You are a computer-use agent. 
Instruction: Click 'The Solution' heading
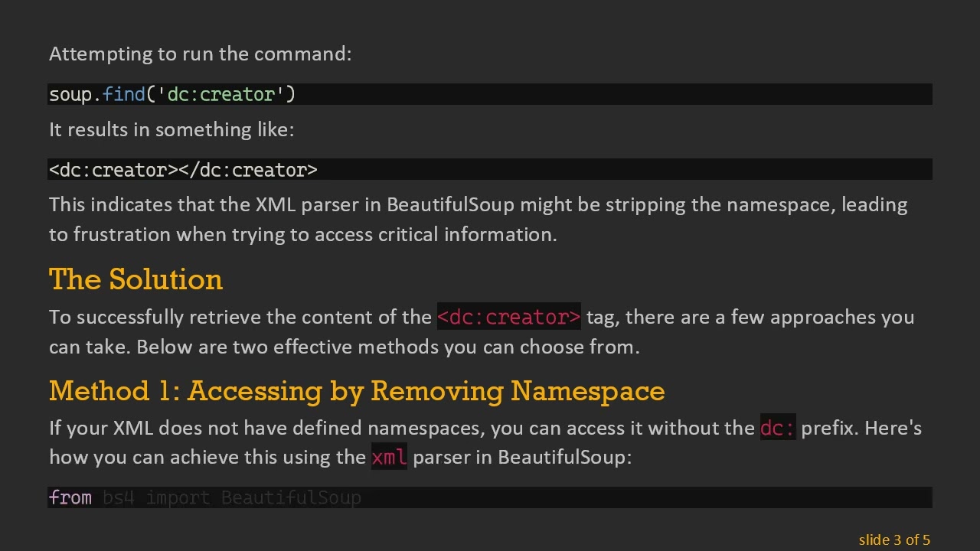(136, 279)
